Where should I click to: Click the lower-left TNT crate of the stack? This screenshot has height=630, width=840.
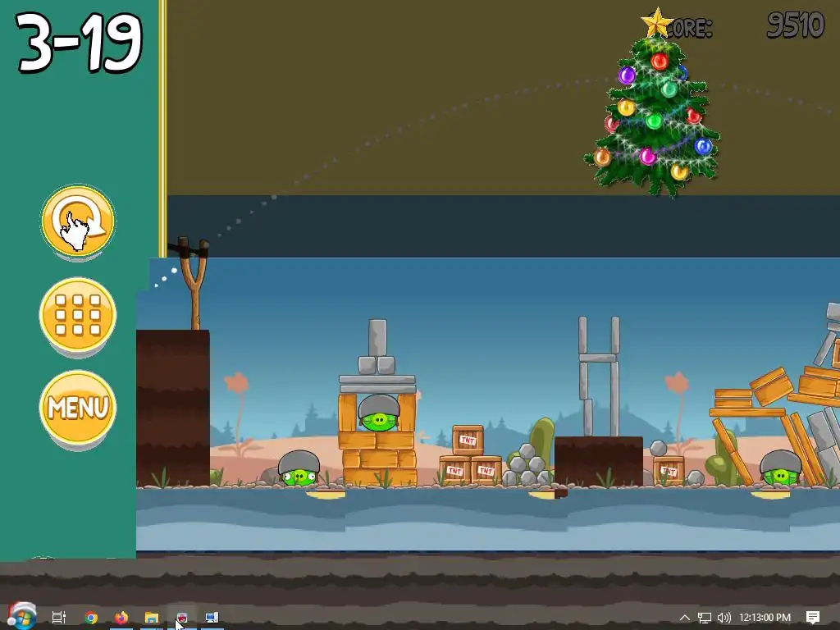(x=454, y=470)
